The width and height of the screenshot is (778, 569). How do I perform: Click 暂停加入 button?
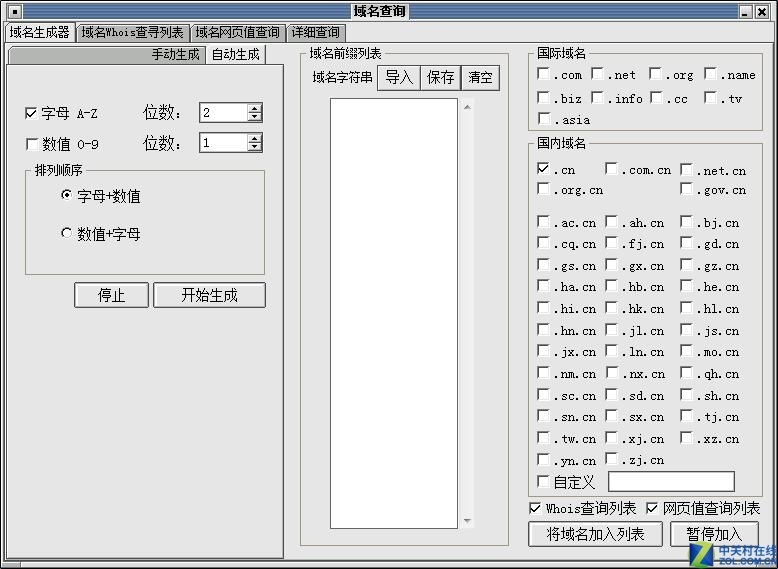pyautogui.click(x=714, y=534)
